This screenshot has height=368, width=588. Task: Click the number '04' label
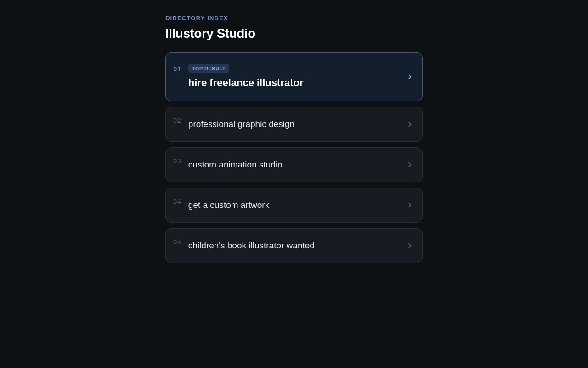point(177,202)
